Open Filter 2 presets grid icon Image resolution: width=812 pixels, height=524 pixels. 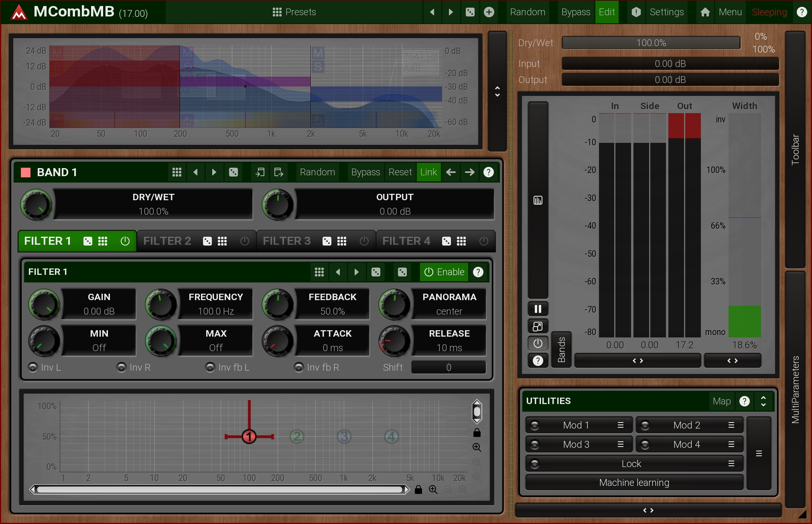pos(222,241)
